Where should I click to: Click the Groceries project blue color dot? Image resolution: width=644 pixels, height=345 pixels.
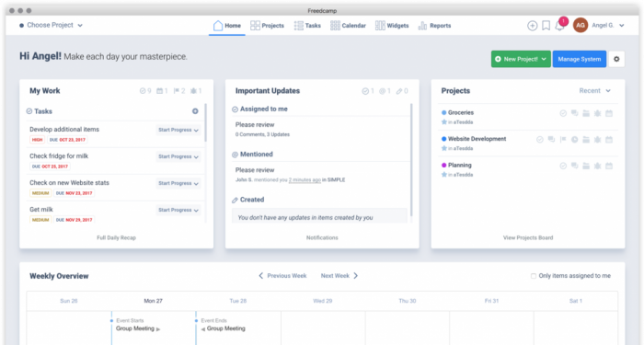pyautogui.click(x=444, y=112)
